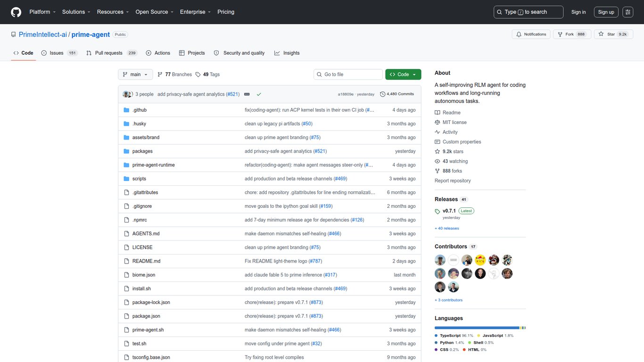Viewport: 644px width, 362px height.
Task: Click the repository icon beside PrimeIntellect-ai
Action: coord(14,34)
